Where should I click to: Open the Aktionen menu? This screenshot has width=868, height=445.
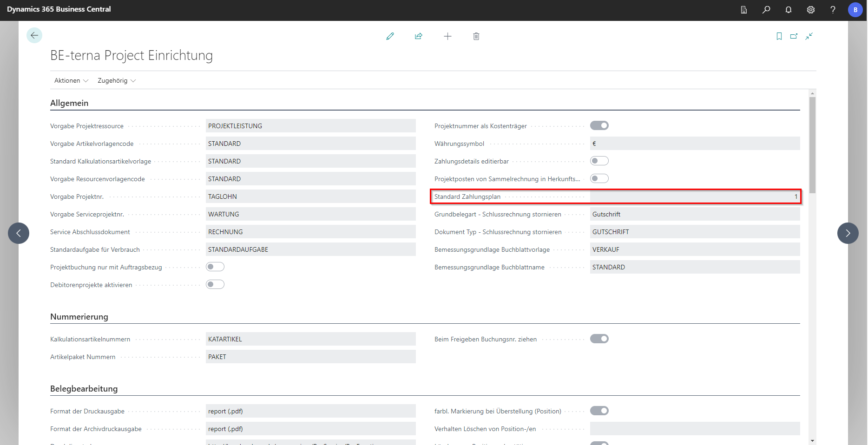pos(71,80)
